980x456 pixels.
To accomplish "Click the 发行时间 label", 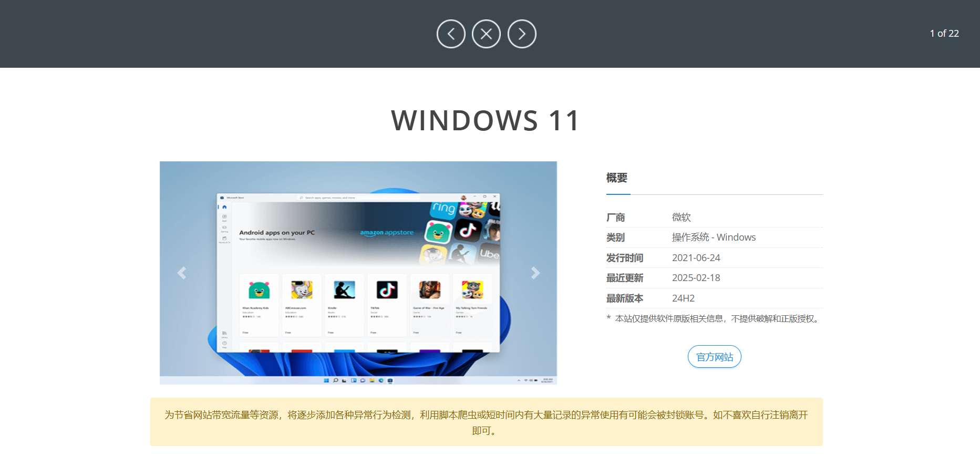I will click(625, 258).
